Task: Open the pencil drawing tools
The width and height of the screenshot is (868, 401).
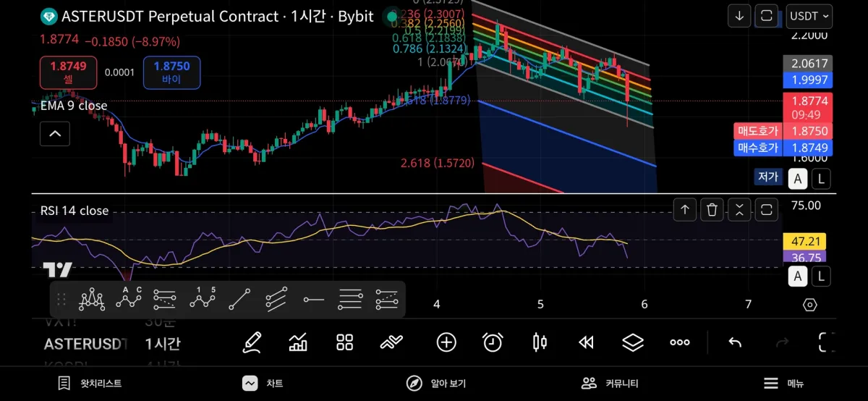Action: 251,342
